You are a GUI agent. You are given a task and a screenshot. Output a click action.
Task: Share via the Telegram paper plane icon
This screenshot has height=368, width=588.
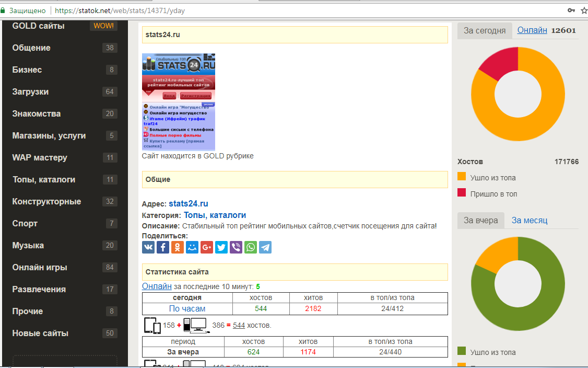pos(265,247)
